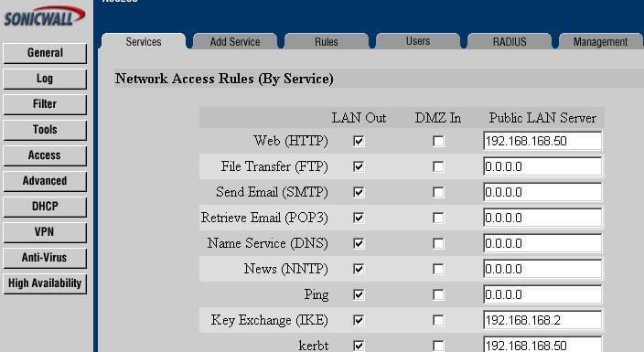Enable DMZ In for News (NNTP)
Image resolution: width=644 pixels, height=352 pixels.
(x=438, y=269)
